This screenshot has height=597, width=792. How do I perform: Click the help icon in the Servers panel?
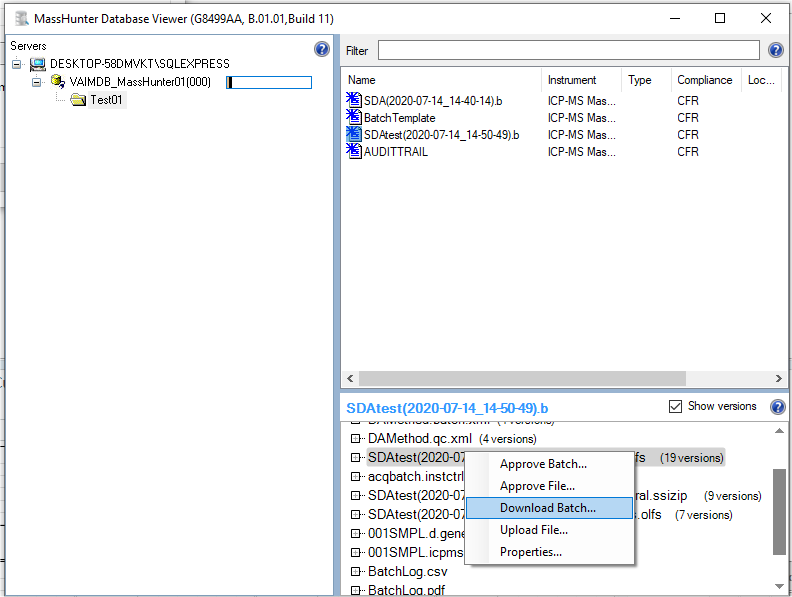[322, 49]
